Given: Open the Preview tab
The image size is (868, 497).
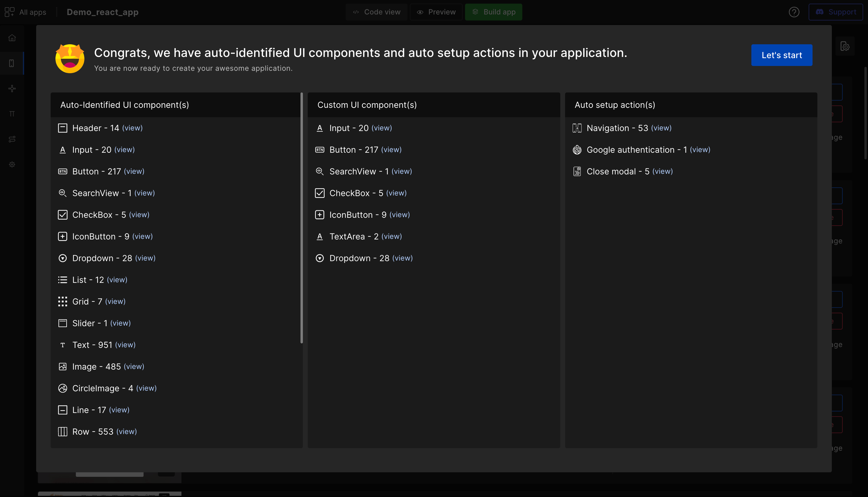Looking at the screenshot, I should pyautogui.click(x=436, y=12).
